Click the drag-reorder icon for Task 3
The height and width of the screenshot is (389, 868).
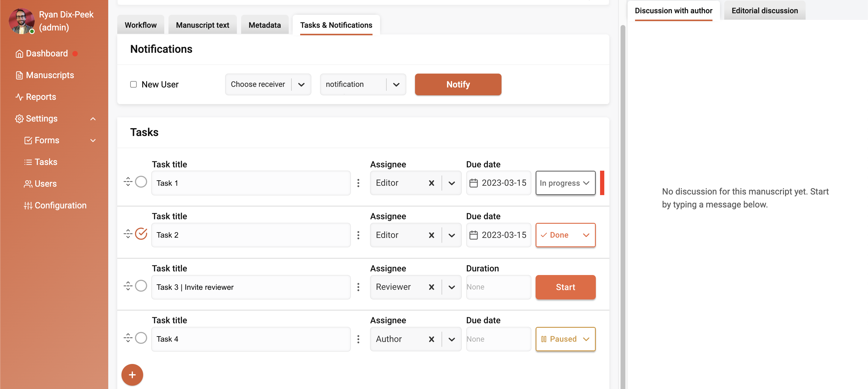click(x=128, y=286)
